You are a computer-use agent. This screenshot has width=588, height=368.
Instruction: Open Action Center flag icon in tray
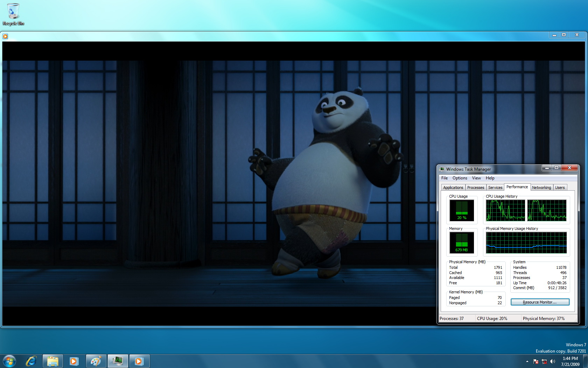click(536, 361)
